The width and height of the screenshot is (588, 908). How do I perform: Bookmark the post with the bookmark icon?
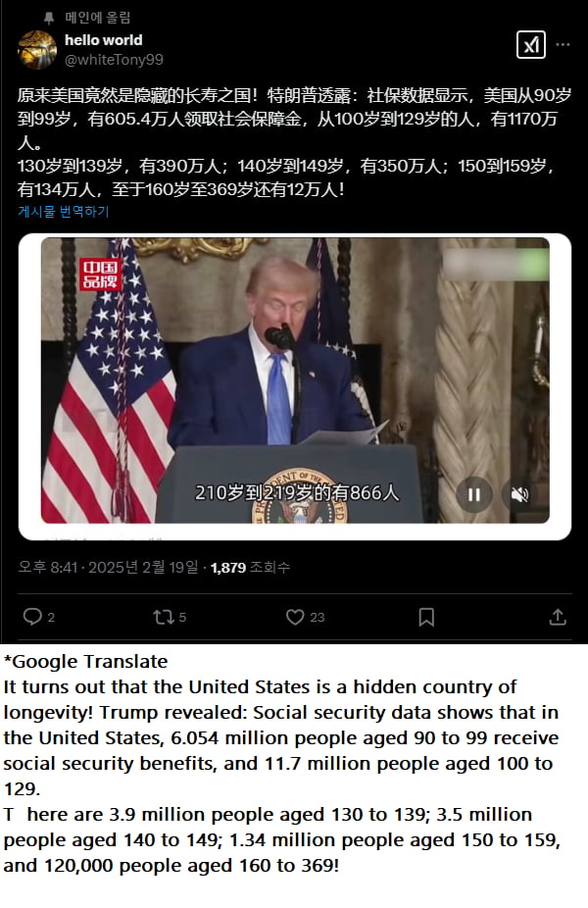(426, 617)
